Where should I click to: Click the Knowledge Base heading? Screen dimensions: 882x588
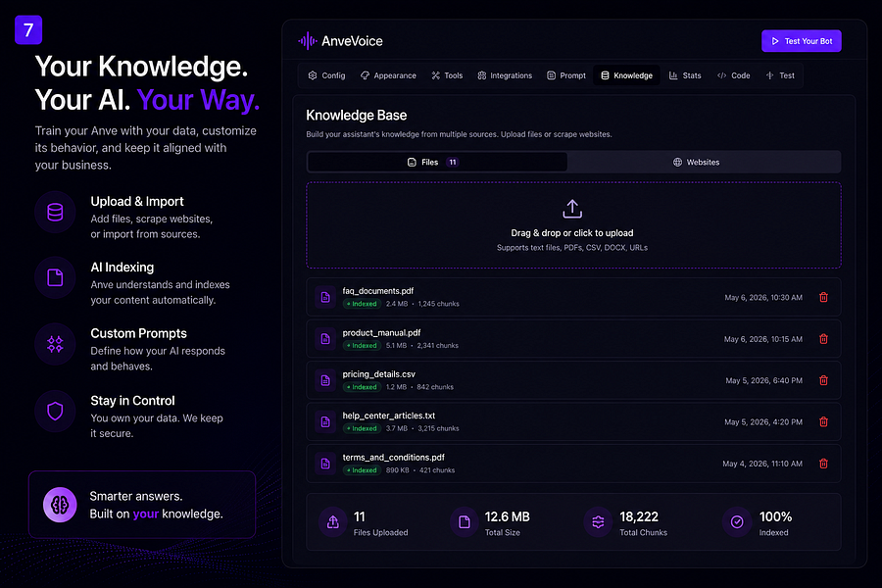click(x=356, y=116)
